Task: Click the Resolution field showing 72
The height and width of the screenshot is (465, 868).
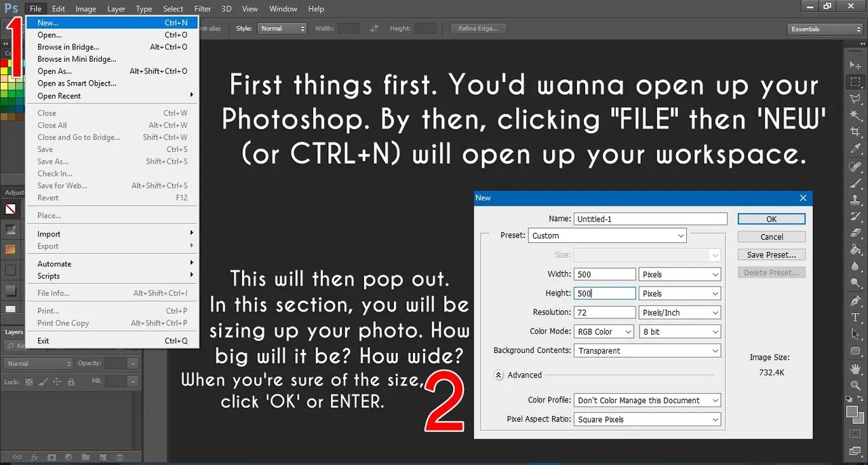Action: pyautogui.click(x=605, y=312)
